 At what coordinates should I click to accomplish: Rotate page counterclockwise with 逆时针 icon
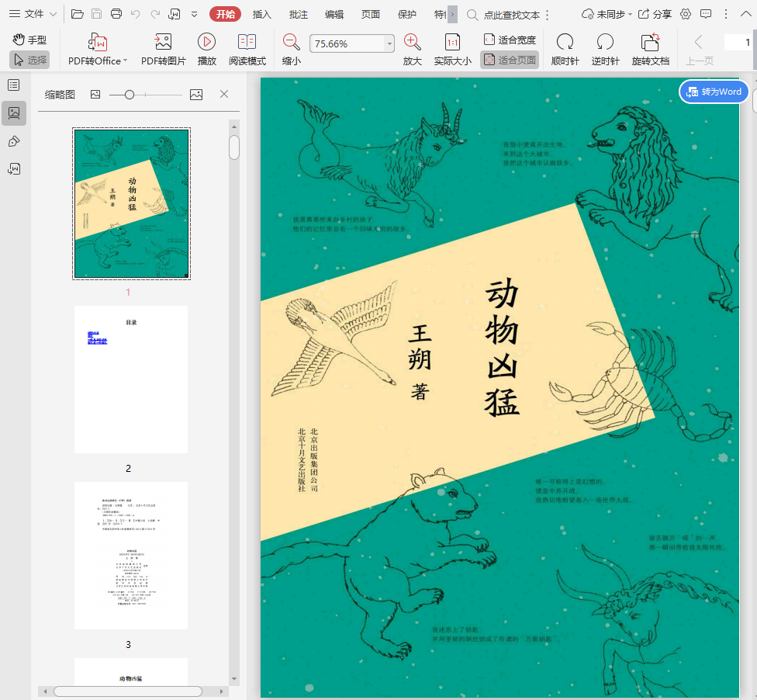tap(605, 43)
